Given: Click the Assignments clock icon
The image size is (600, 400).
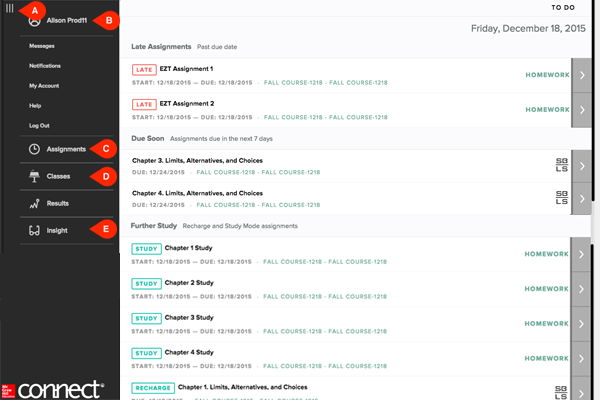Looking at the screenshot, I should point(34,149).
